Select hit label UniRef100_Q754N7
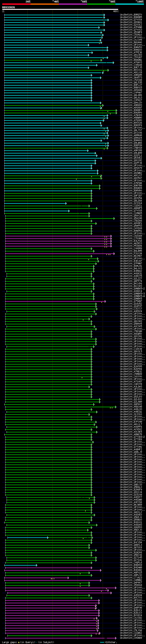 (x=131, y=301)
